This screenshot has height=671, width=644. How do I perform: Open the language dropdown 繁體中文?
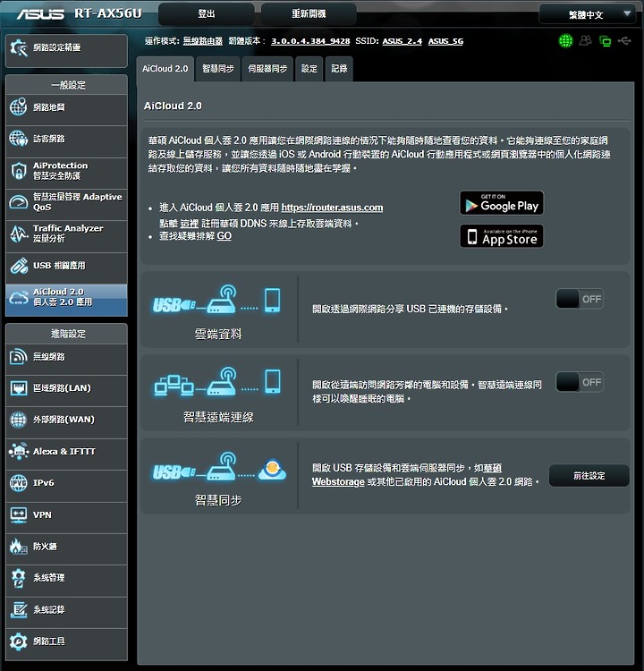[x=587, y=14]
